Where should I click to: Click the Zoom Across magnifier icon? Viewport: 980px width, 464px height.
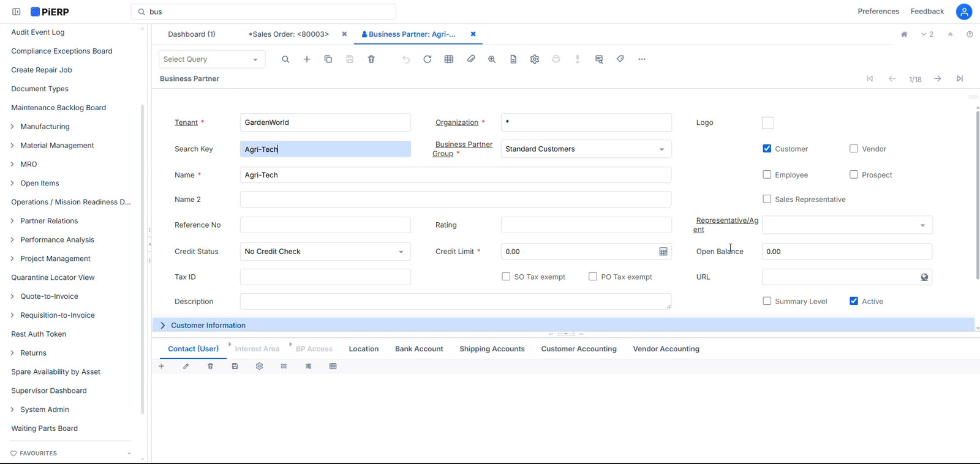(492, 59)
